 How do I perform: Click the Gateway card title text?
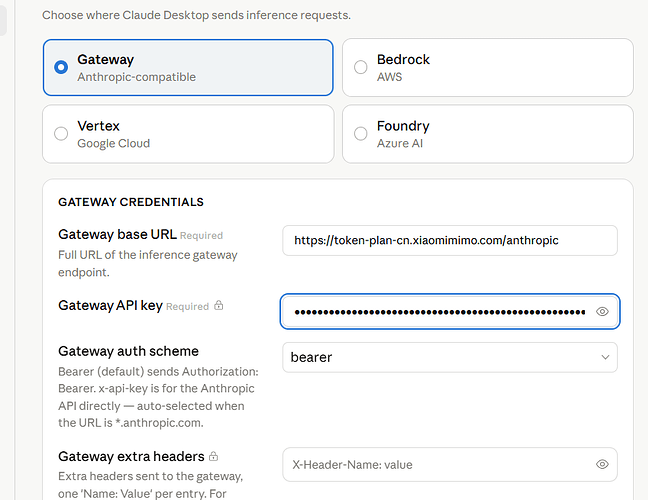pyautogui.click(x=105, y=60)
